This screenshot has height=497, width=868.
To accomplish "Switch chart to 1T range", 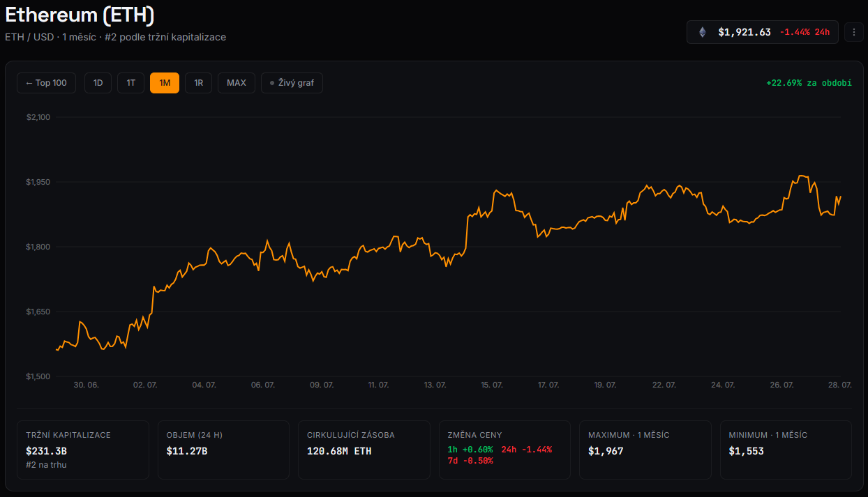I will click(131, 83).
